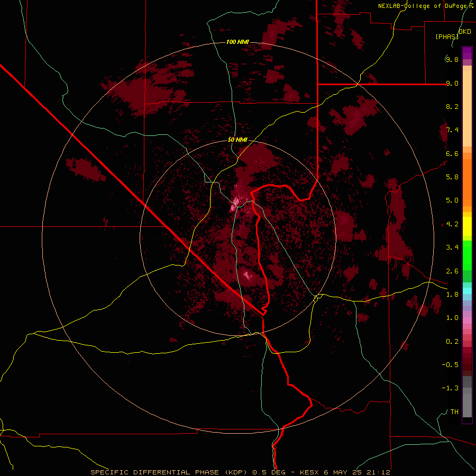
Task: Click the -1.3 value on the color scale
Action: point(450,388)
